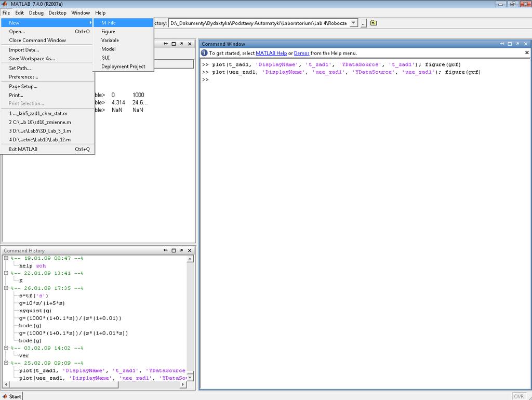This screenshot has height=400, width=532.
Task: Open the Demos link
Action: pyautogui.click(x=302, y=54)
